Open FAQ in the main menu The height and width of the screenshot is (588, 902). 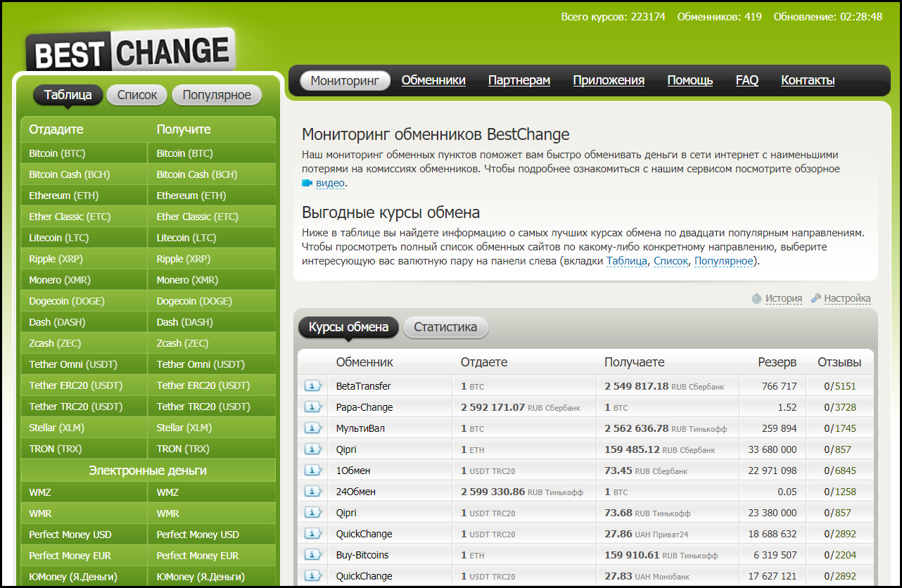pyautogui.click(x=747, y=80)
